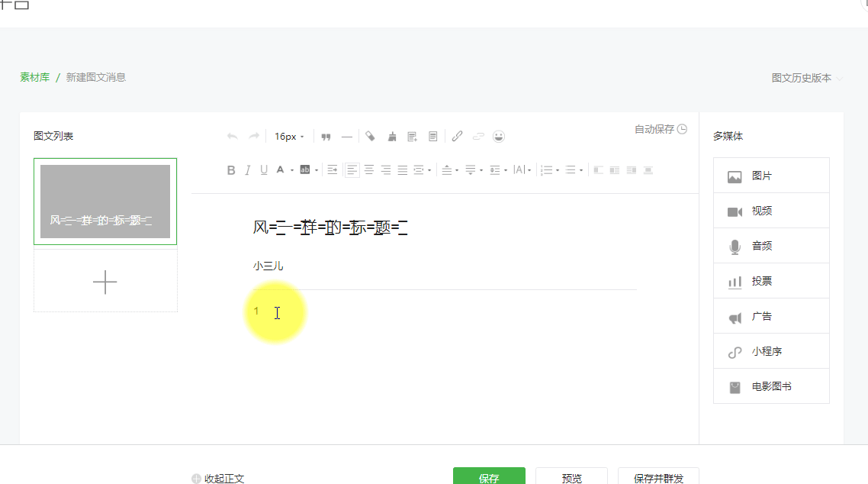
Task: Go back to 素材库
Action: (x=35, y=78)
